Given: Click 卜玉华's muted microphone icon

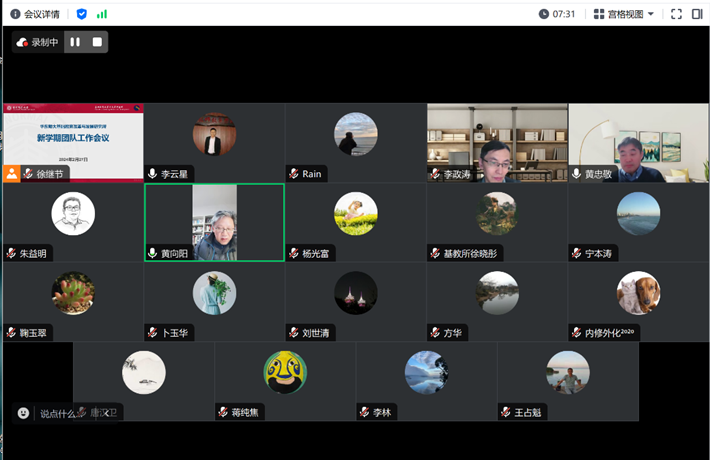Looking at the screenshot, I should [153, 333].
